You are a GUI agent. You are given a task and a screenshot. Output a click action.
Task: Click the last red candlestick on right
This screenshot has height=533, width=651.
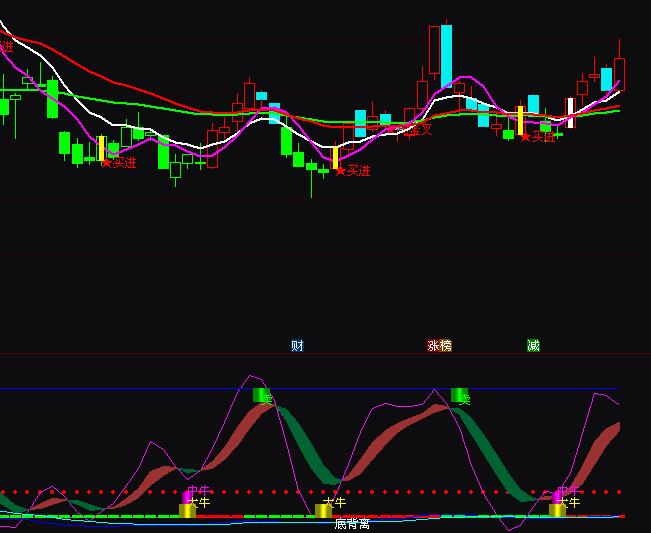[x=620, y=72]
